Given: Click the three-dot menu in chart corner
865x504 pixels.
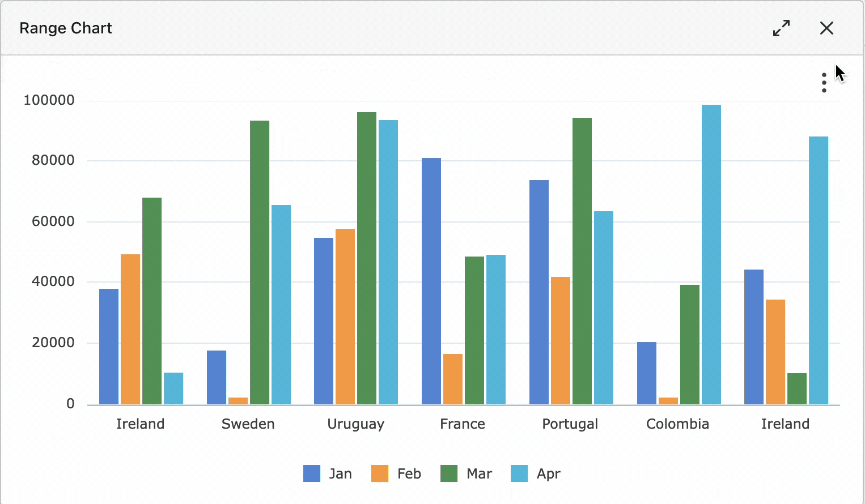Looking at the screenshot, I should pos(824,82).
